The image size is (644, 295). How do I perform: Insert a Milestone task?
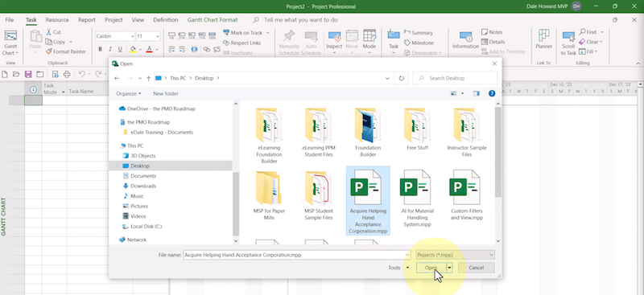tap(419, 43)
